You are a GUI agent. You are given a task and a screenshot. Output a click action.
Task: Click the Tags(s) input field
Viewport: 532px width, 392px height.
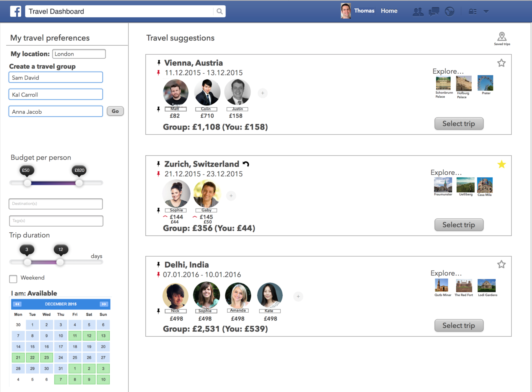(56, 221)
